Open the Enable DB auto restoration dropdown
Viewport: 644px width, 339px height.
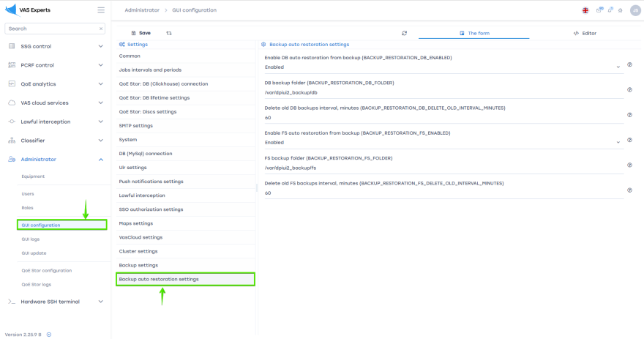pyautogui.click(x=442, y=67)
